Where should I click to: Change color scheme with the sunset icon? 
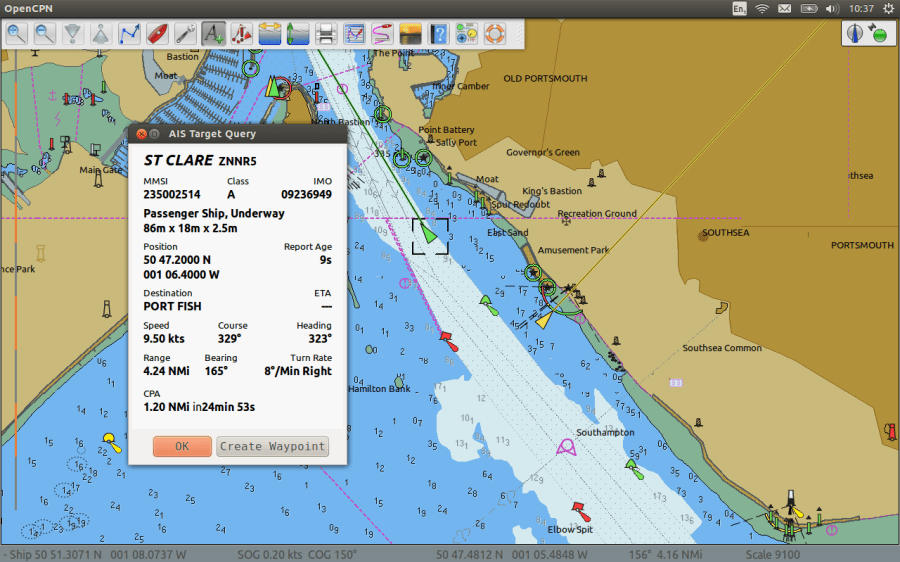(410, 34)
